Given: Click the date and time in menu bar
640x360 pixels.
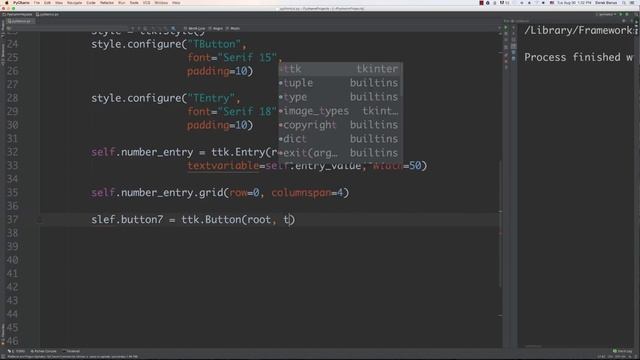Looking at the screenshot, I should click(x=573, y=3).
